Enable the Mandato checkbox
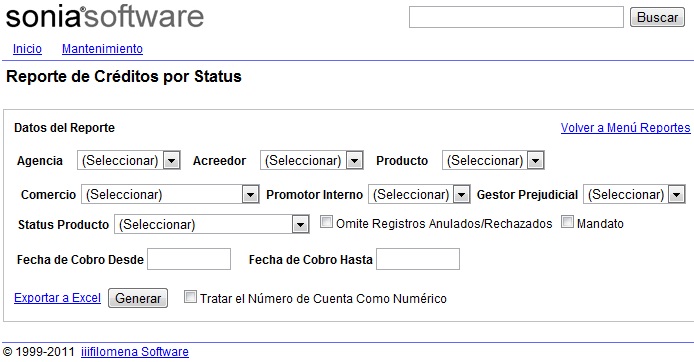Image resolution: width=694 pixels, height=362 pixels. tap(567, 222)
